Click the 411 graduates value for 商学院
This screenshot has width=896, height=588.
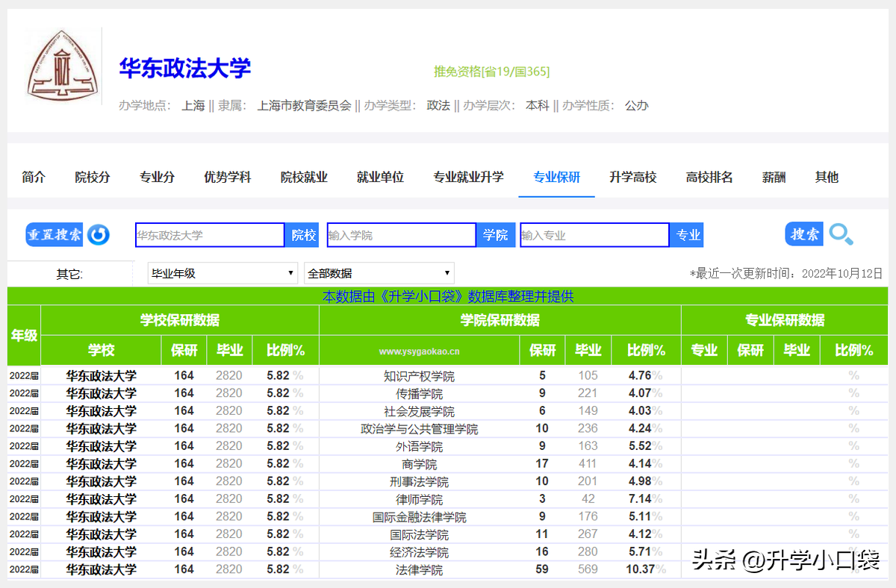coord(588,464)
